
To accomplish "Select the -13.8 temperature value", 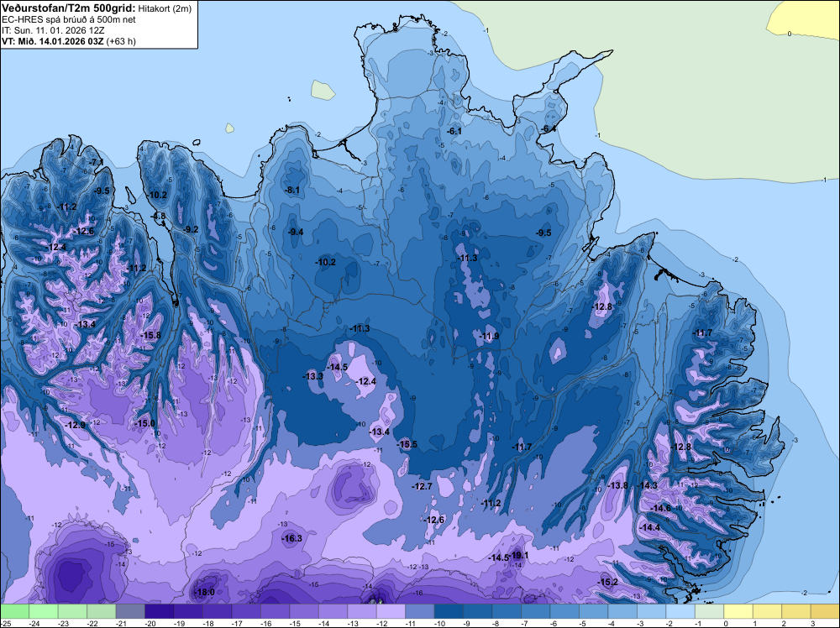I will (617, 485).
